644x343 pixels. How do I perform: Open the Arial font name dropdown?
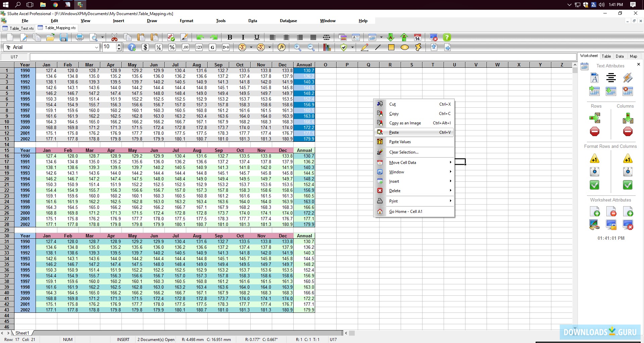click(x=97, y=47)
